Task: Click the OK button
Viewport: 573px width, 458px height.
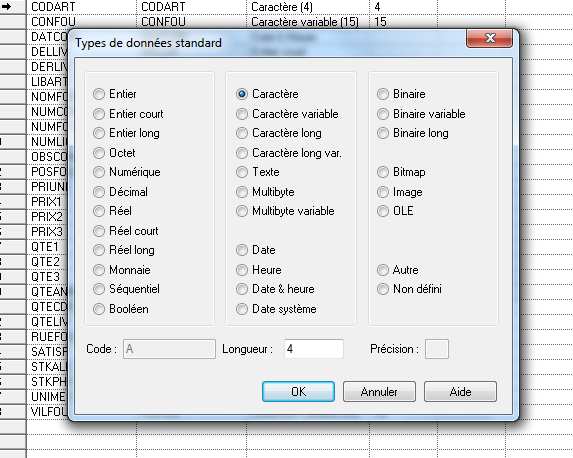Action: coord(298,391)
